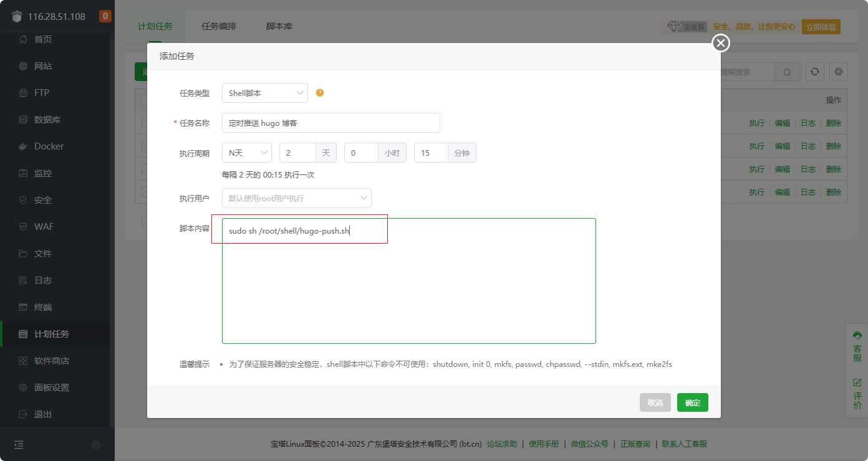Open the 联系人工客服 footer link

[x=685, y=444]
